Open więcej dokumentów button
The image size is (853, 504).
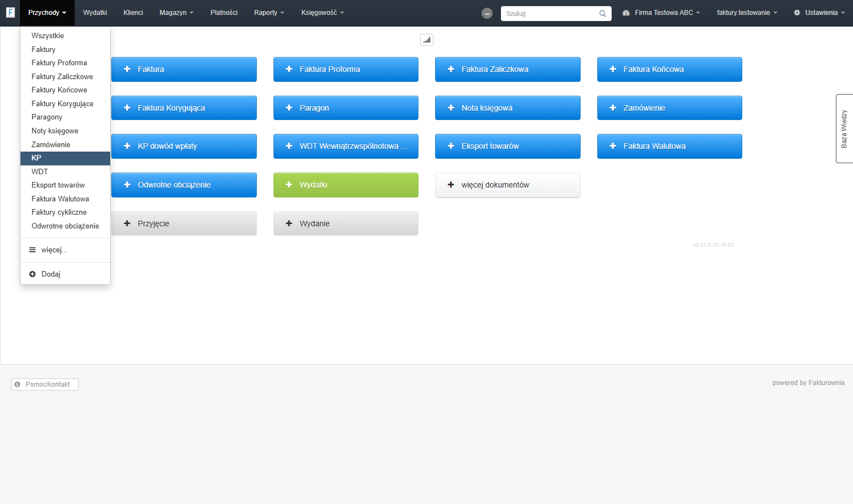[508, 185]
